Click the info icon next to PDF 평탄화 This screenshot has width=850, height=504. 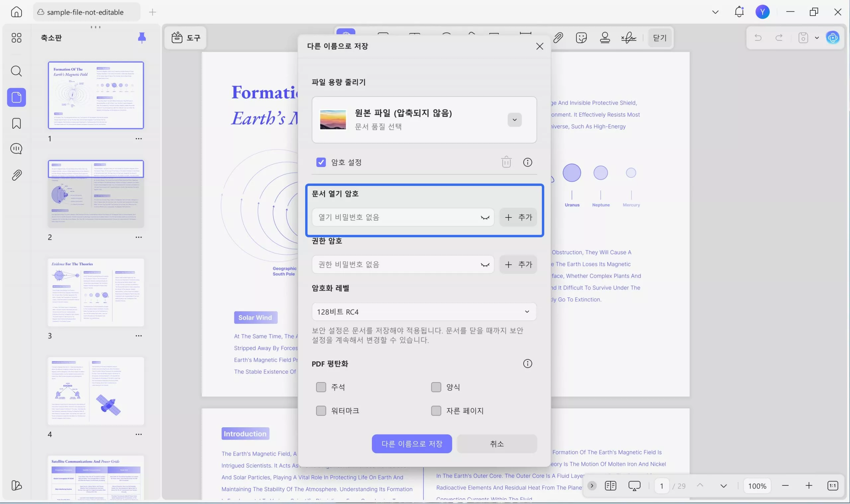[x=527, y=364]
